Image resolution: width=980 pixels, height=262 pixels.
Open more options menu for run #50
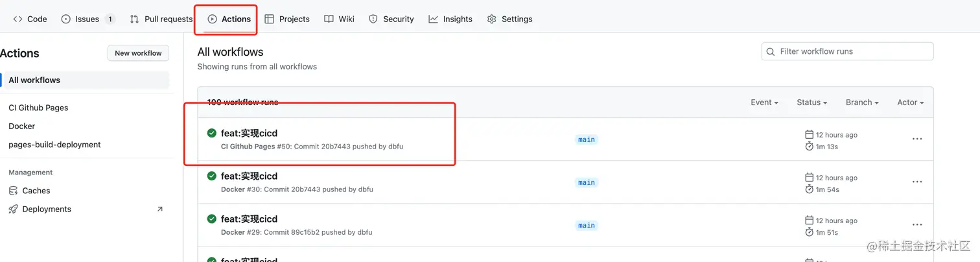[917, 139]
